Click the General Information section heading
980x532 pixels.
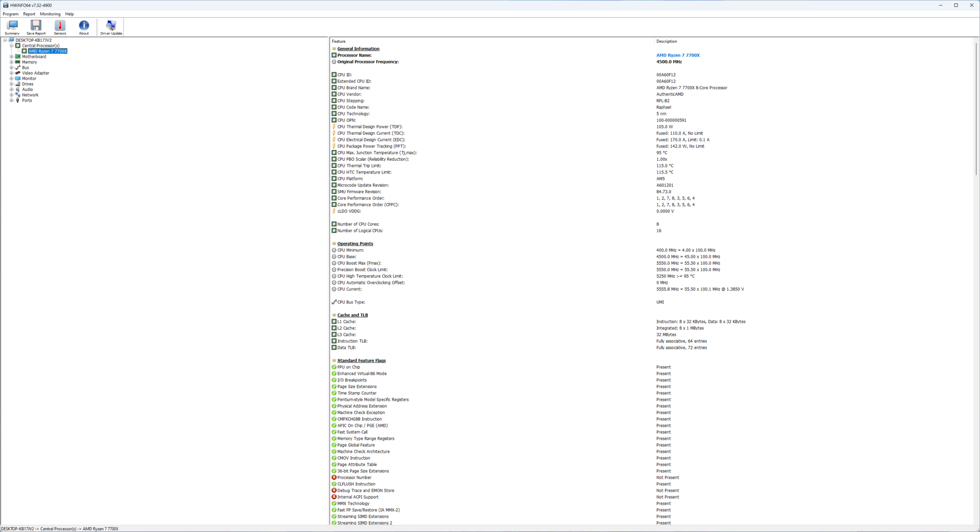[358, 49]
